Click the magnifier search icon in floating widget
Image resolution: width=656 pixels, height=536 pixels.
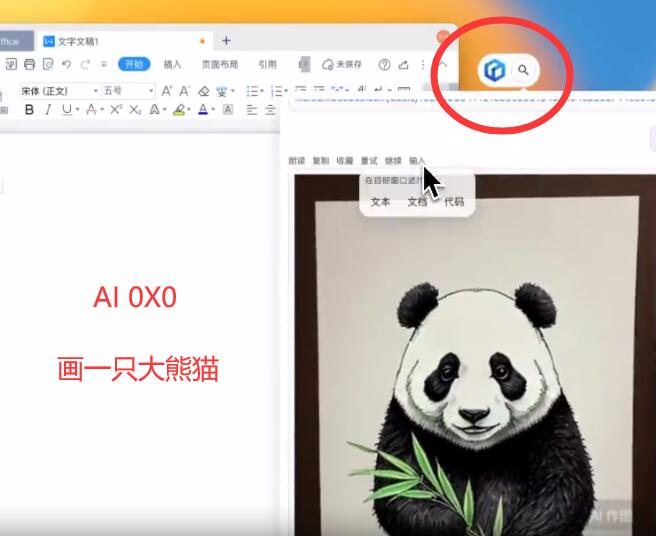(x=523, y=70)
